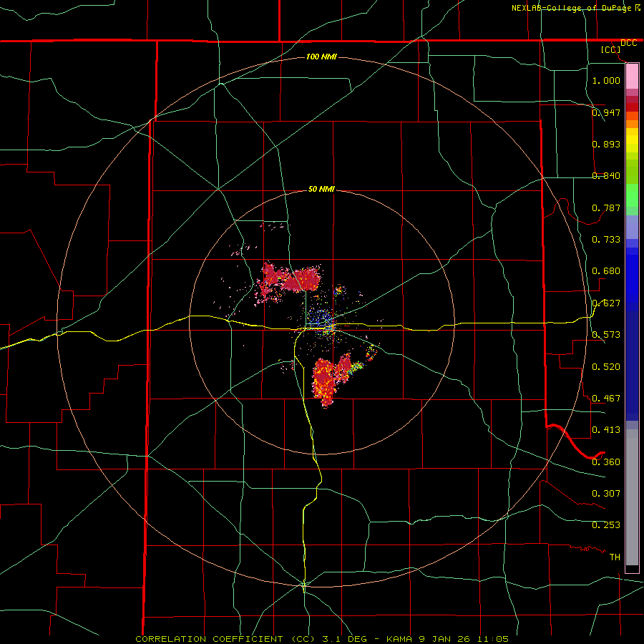This screenshot has width=644, height=644.
Task: Click the gray segment of the color bar
Action: [632, 497]
